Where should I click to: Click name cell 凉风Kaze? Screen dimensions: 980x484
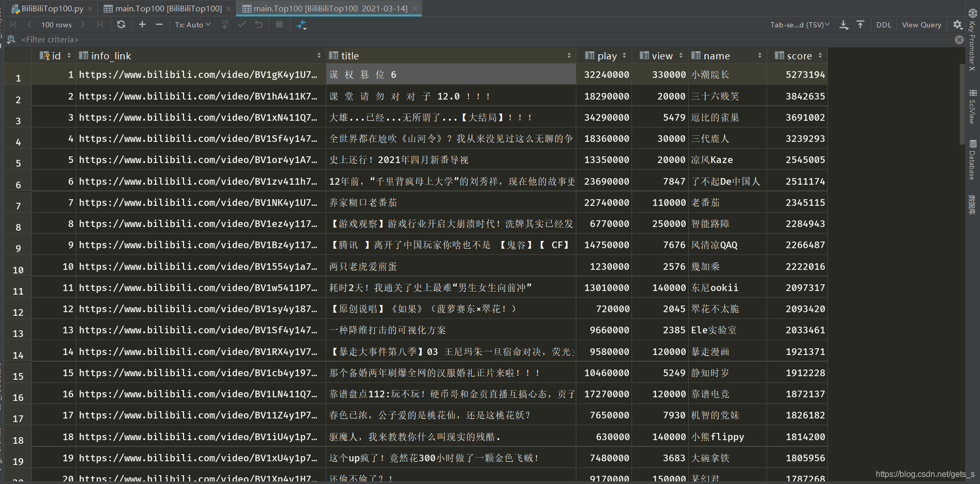(727, 160)
